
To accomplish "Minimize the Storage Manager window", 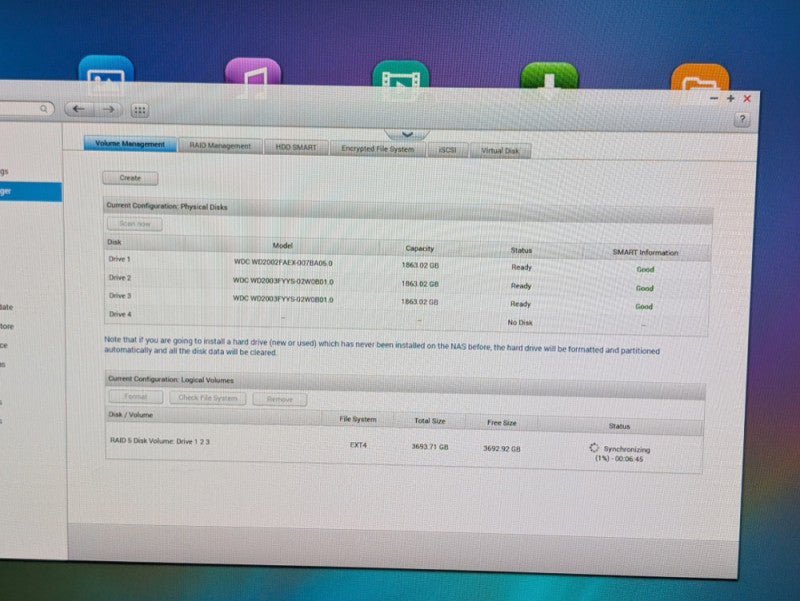I will 714,98.
